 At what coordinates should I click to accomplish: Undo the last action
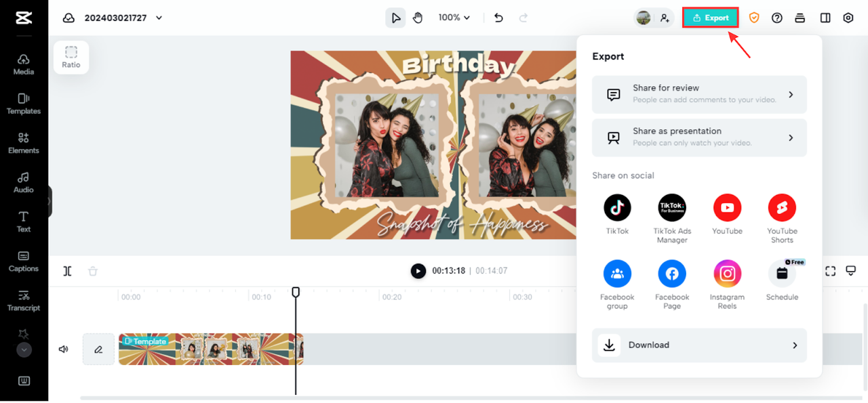tap(498, 18)
